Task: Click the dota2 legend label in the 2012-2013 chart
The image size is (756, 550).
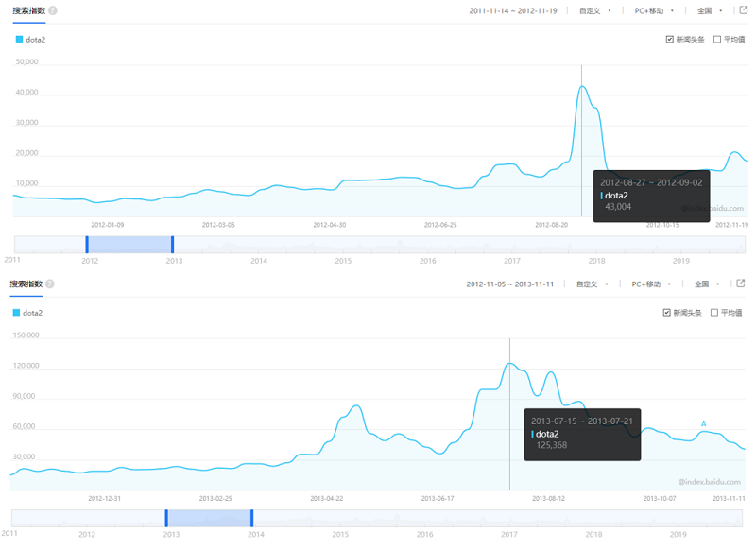Action: [32, 313]
